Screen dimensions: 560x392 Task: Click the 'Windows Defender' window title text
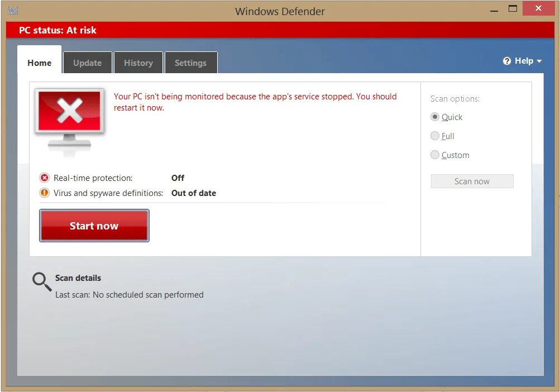(x=280, y=11)
